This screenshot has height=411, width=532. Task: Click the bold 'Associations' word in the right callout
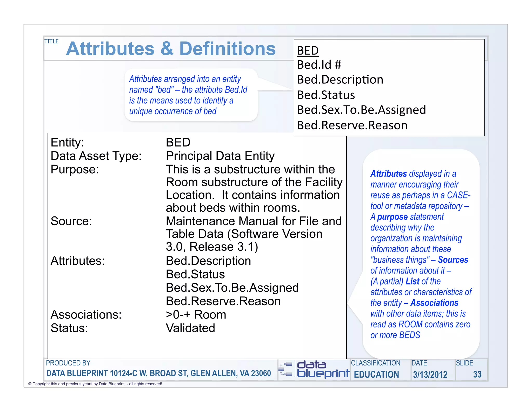pyautogui.click(x=434, y=303)
